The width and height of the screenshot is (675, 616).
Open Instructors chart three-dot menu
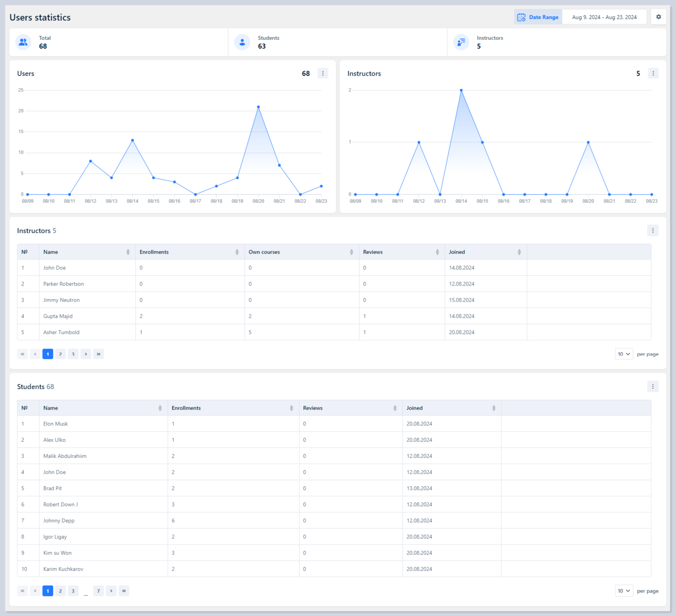tap(653, 73)
